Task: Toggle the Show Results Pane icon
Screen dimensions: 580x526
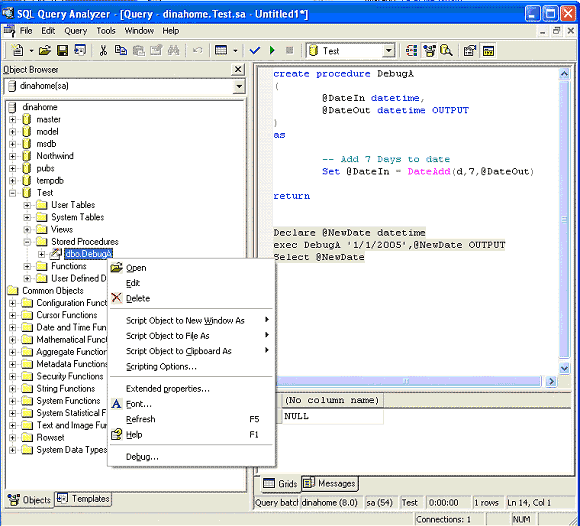Action: [x=488, y=50]
